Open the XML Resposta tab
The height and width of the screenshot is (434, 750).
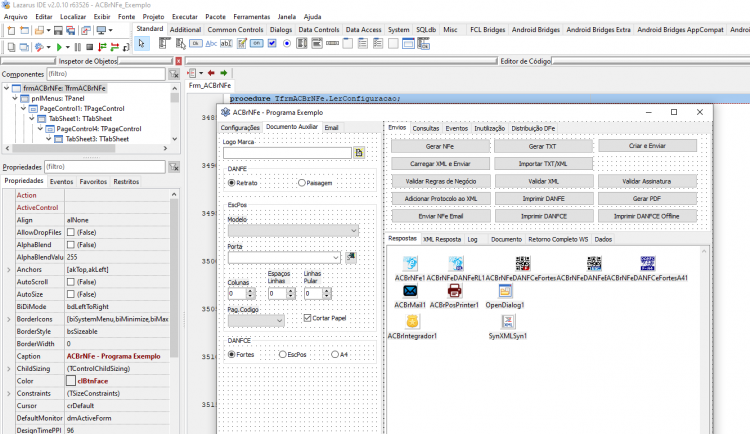click(x=442, y=239)
